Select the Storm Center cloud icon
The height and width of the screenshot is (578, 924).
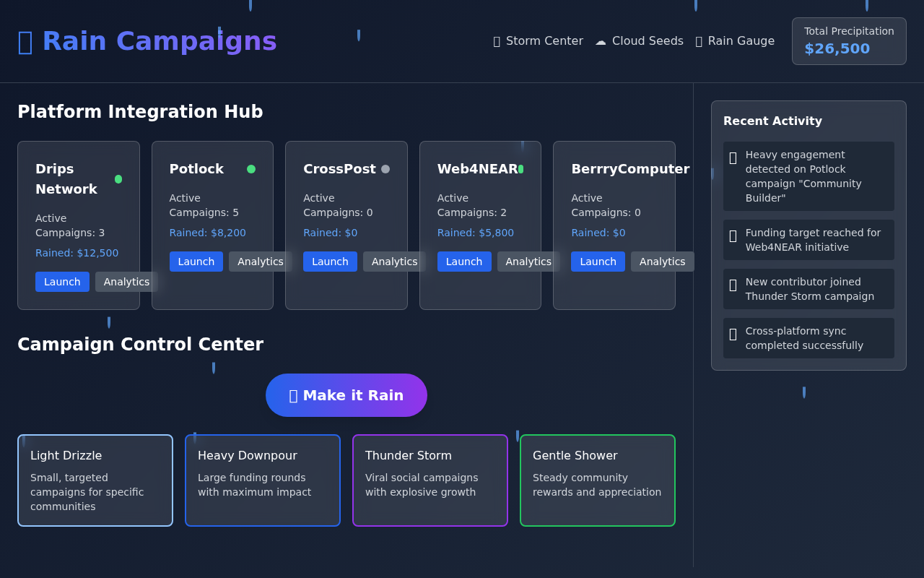[498, 41]
